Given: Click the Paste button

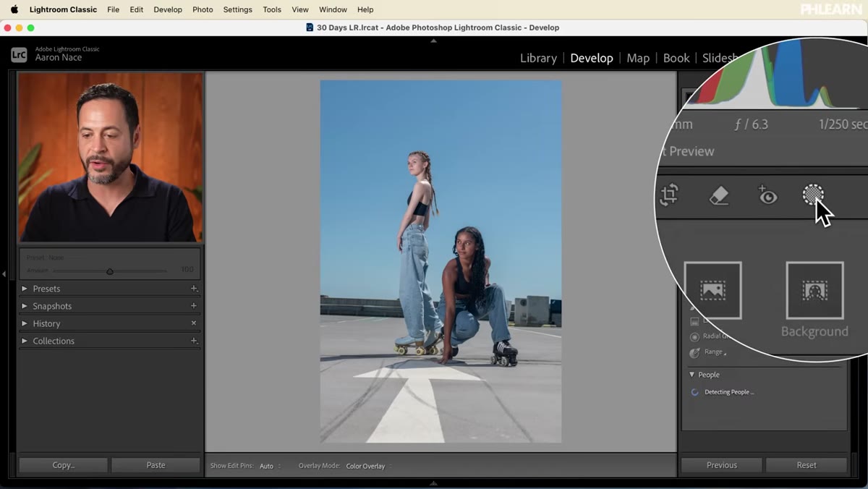Looking at the screenshot, I should (x=156, y=465).
